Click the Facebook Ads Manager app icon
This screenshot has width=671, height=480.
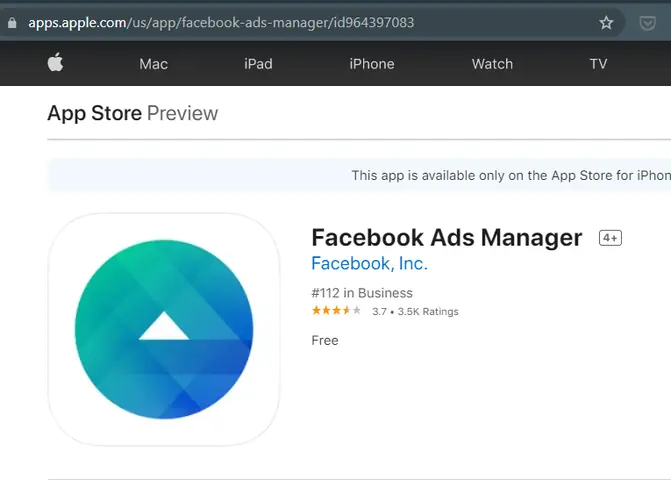click(164, 329)
